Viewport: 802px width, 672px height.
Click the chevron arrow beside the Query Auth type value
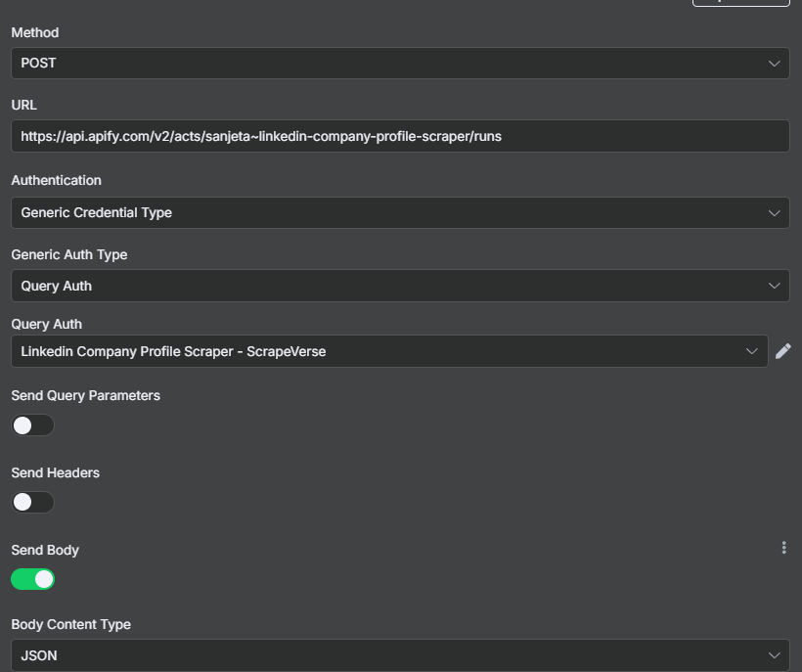(x=774, y=286)
